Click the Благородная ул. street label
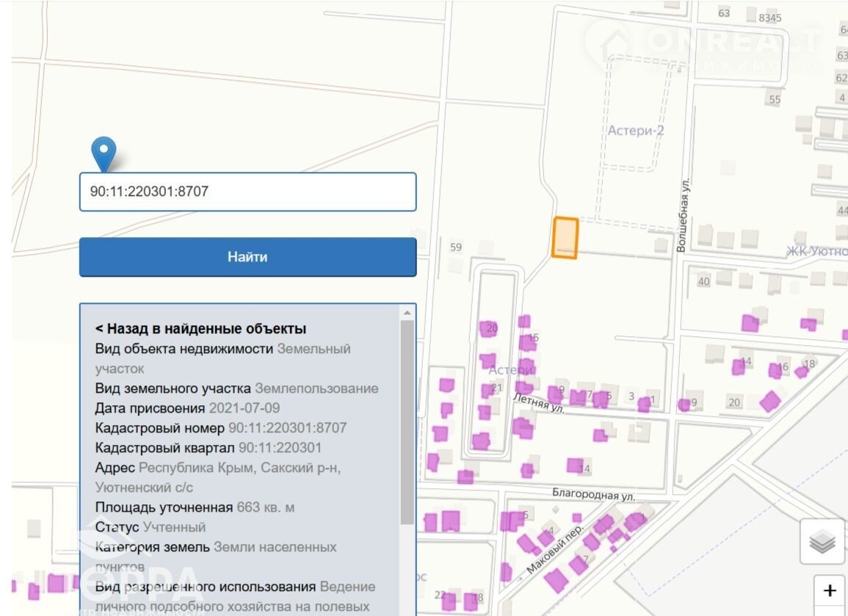The height and width of the screenshot is (616, 848). (593, 495)
